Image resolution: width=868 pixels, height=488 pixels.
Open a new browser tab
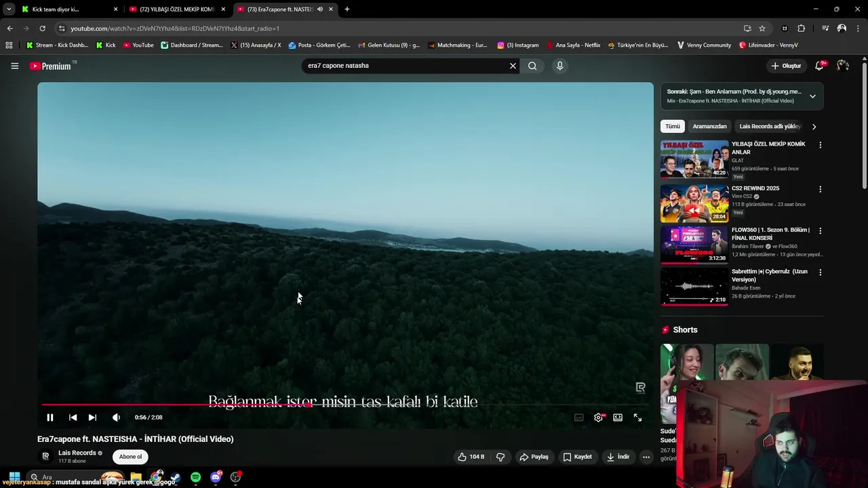tap(347, 9)
